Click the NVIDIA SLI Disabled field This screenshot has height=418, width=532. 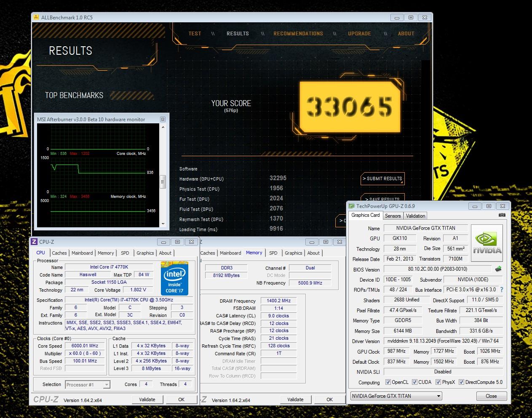443,372
